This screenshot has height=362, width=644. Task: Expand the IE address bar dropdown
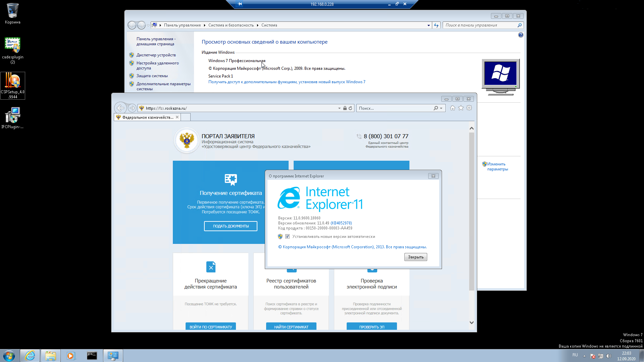[339, 108]
